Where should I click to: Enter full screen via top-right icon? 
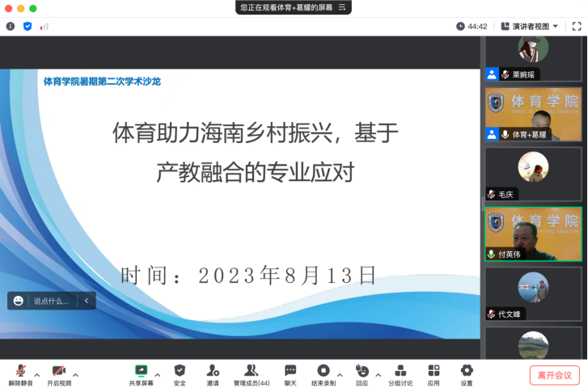click(576, 26)
